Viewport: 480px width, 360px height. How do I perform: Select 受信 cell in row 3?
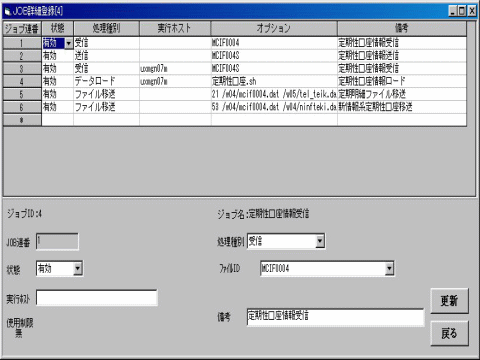tap(106, 69)
